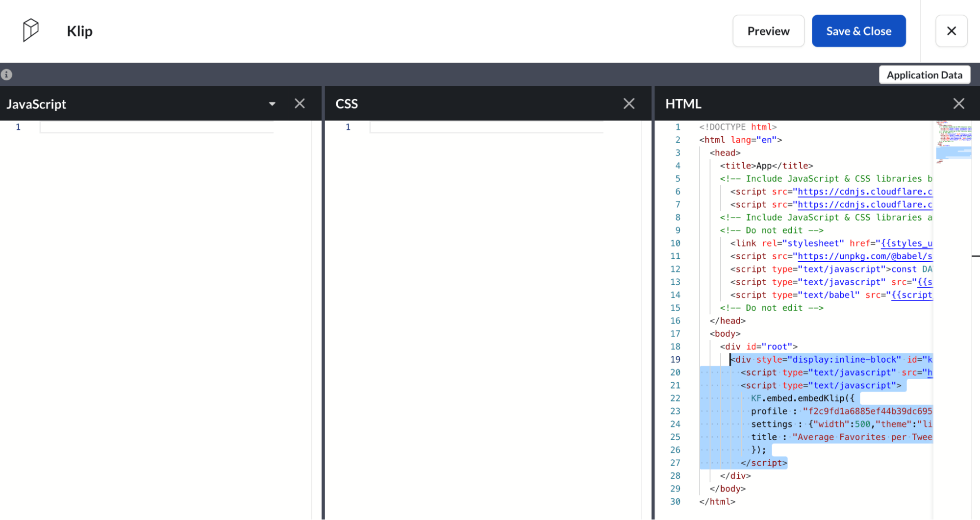
Task: Click the 'Do not edit' comment on line 15
Action: 772,308
